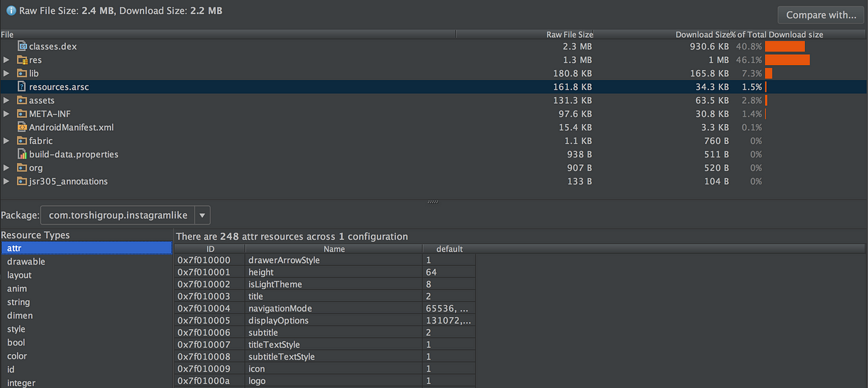868x388 pixels.
Task: Click the AndroidManifest.xml file icon
Action: pos(22,128)
